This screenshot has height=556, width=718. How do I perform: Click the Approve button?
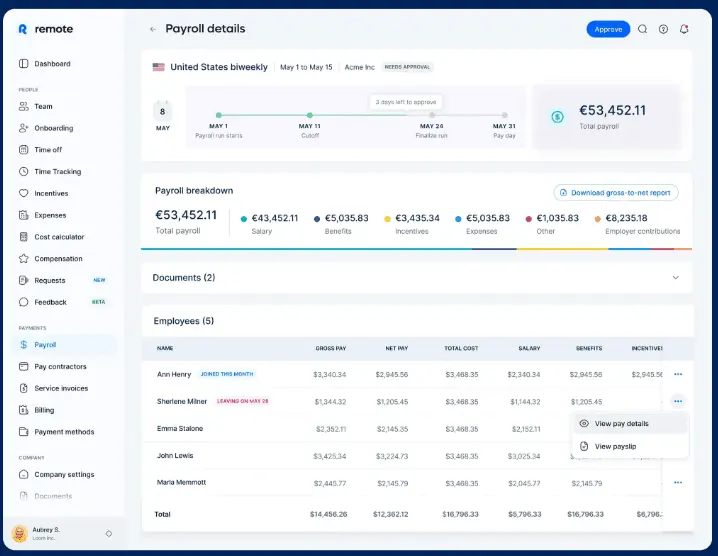(608, 29)
